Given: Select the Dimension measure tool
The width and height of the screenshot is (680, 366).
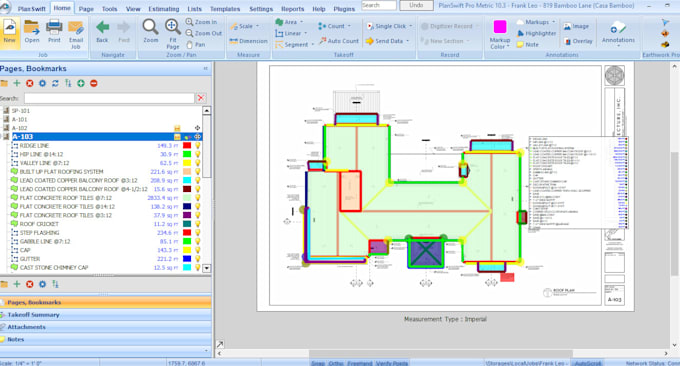Looking at the screenshot, I should [x=248, y=41].
